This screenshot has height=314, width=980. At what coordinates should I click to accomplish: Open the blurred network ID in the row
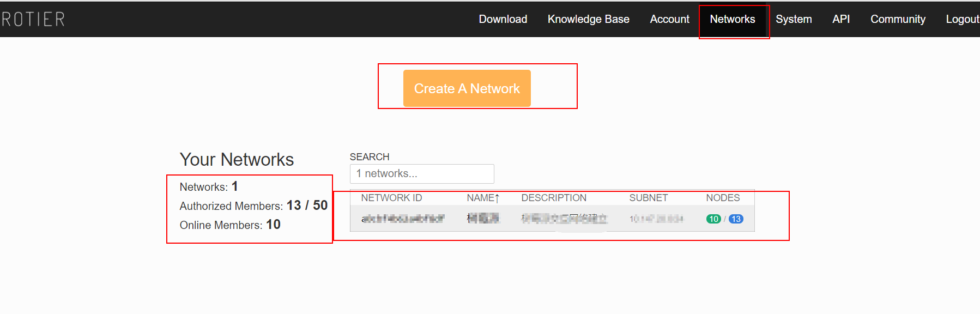[x=403, y=219]
